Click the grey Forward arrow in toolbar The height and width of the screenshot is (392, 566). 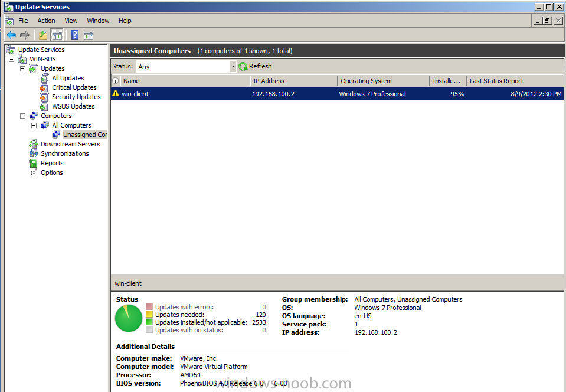pos(25,35)
